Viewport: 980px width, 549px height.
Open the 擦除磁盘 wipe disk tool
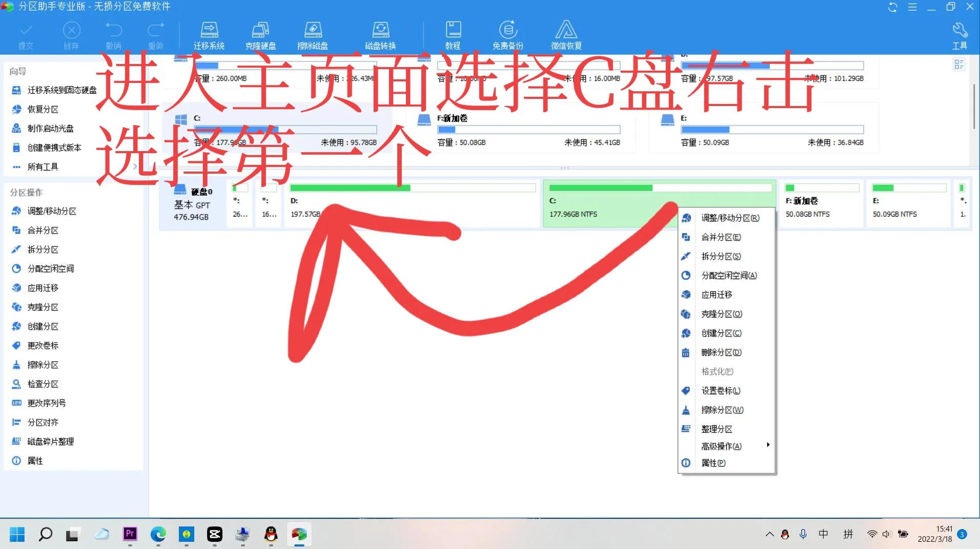click(313, 34)
